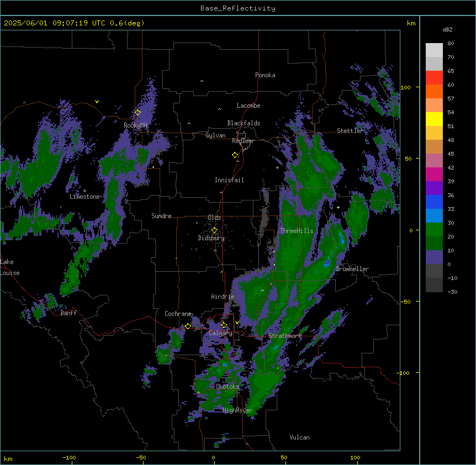Pick the purple swatch between 39 and 36

tap(434, 188)
